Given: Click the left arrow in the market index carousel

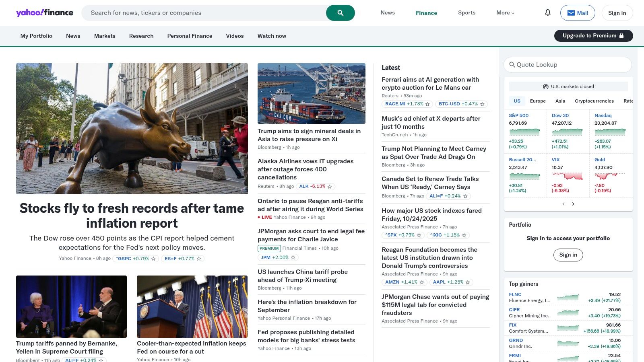Looking at the screenshot, I should coord(563,204).
